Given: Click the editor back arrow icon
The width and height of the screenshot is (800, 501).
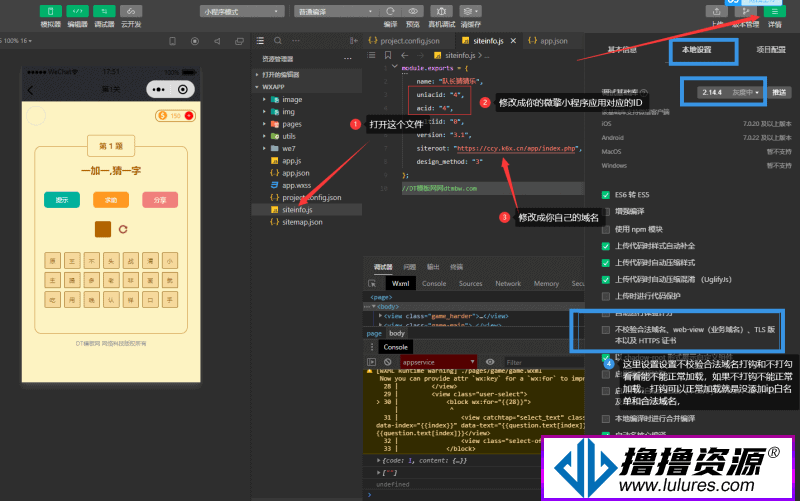Looking at the screenshot, I should click(405, 55).
